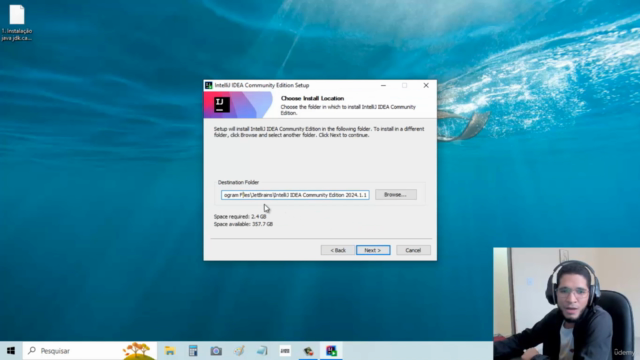Viewport: 640px width, 360px height.
Task: Click the 'Space required: 2.4 GB' text
Action: point(240,216)
